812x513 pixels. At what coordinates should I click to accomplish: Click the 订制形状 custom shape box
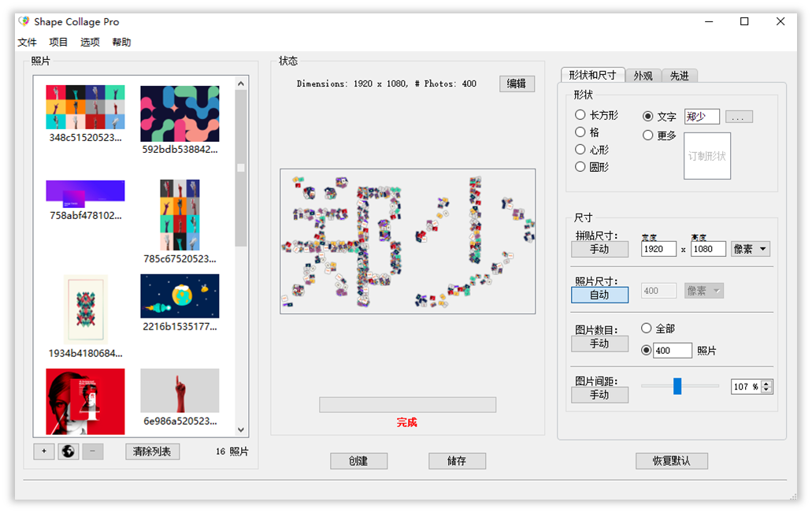point(706,156)
